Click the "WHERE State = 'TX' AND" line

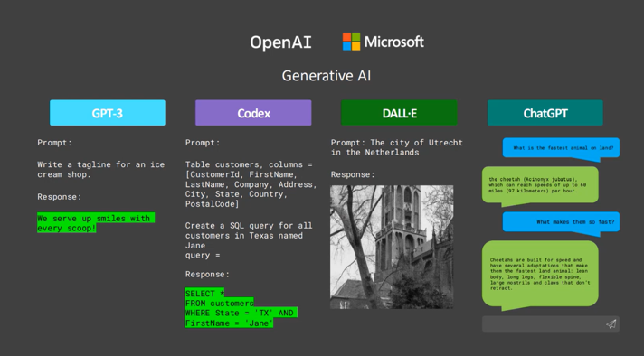click(x=241, y=313)
